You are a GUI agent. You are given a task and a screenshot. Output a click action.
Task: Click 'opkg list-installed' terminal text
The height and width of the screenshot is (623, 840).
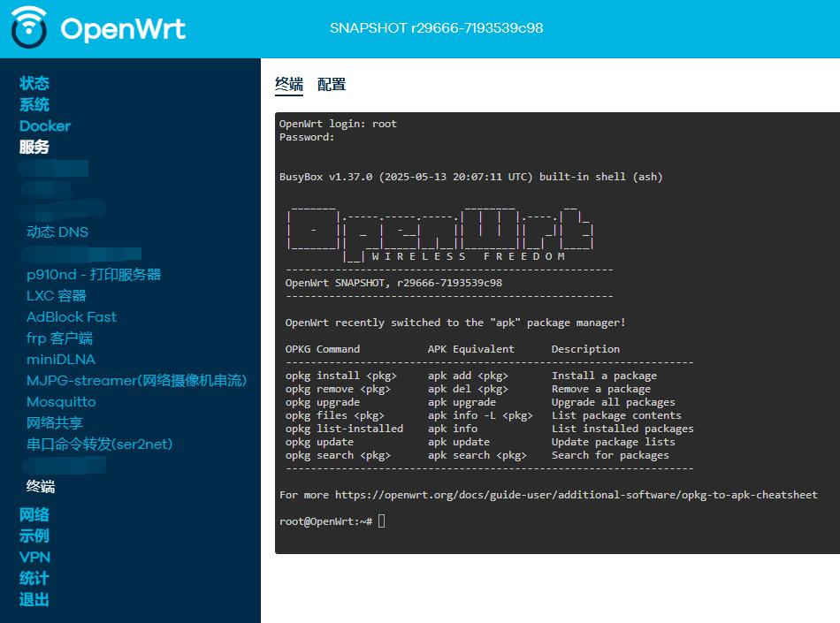(x=344, y=429)
